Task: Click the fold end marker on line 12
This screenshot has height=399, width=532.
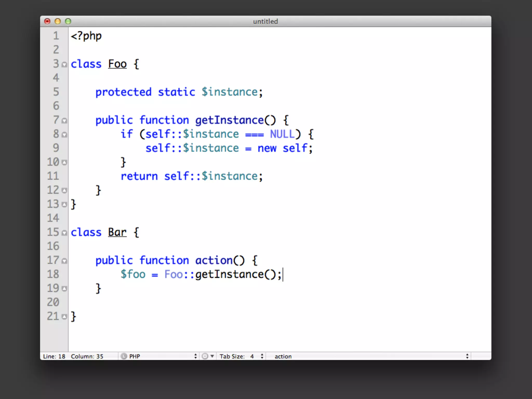Action: [x=64, y=191]
